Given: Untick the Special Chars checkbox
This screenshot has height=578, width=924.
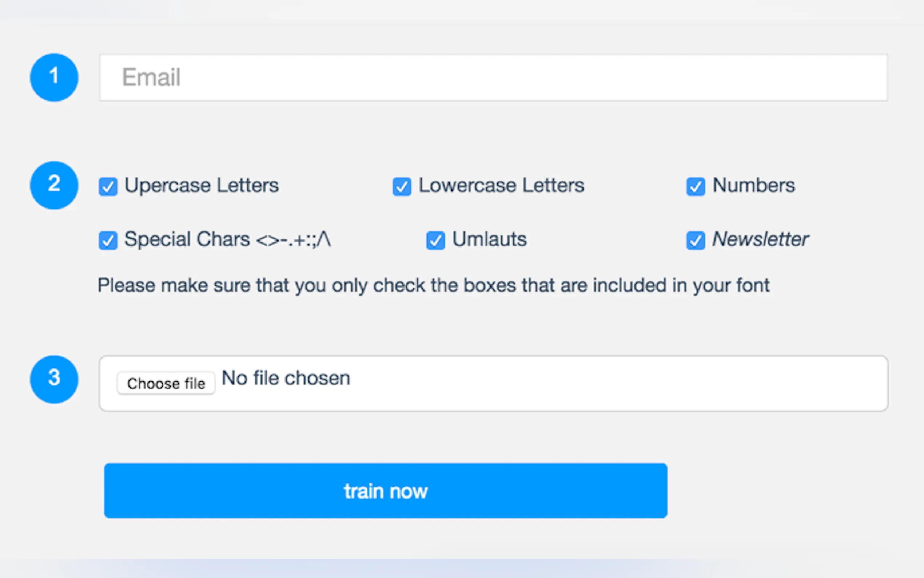Looking at the screenshot, I should point(108,241).
